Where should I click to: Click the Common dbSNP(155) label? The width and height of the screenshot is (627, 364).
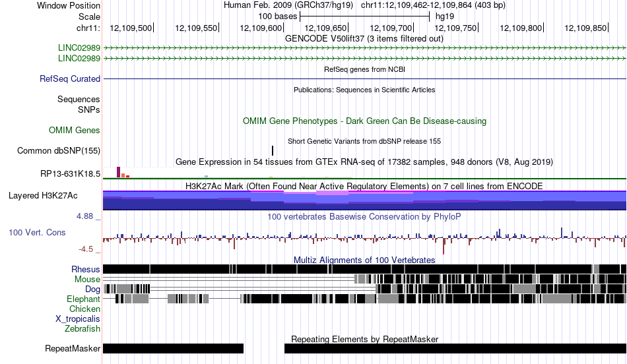(58, 150)
